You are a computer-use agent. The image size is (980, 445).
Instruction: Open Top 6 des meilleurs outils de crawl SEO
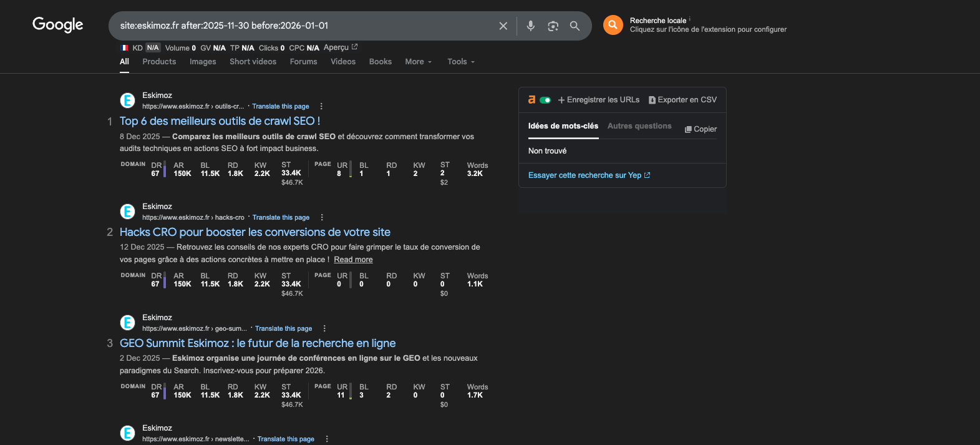[220, 121]
